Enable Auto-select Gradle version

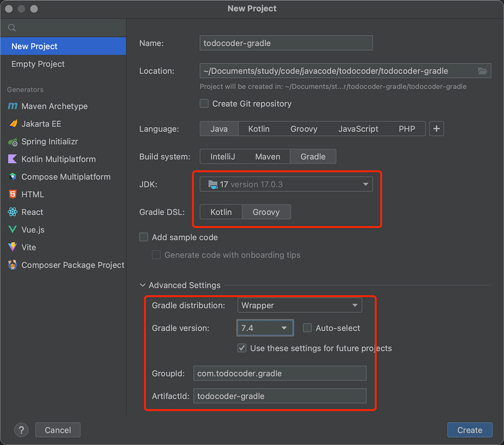308,328
